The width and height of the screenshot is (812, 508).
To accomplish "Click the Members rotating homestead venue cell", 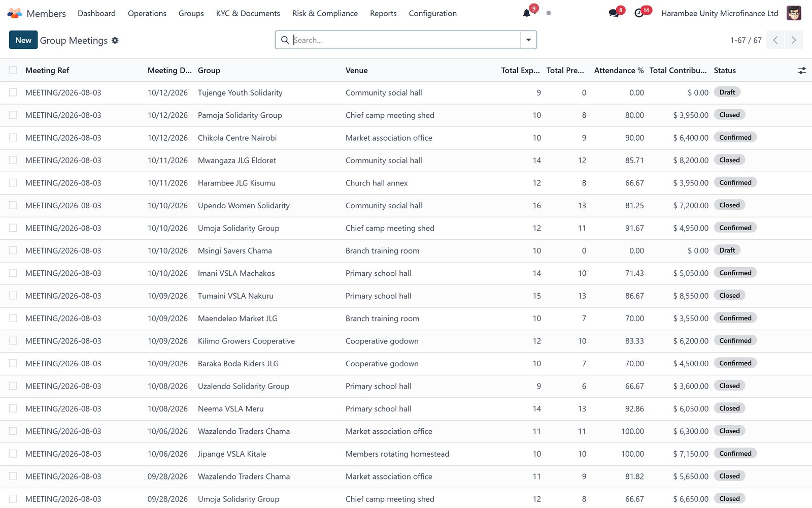I will 397,454.
